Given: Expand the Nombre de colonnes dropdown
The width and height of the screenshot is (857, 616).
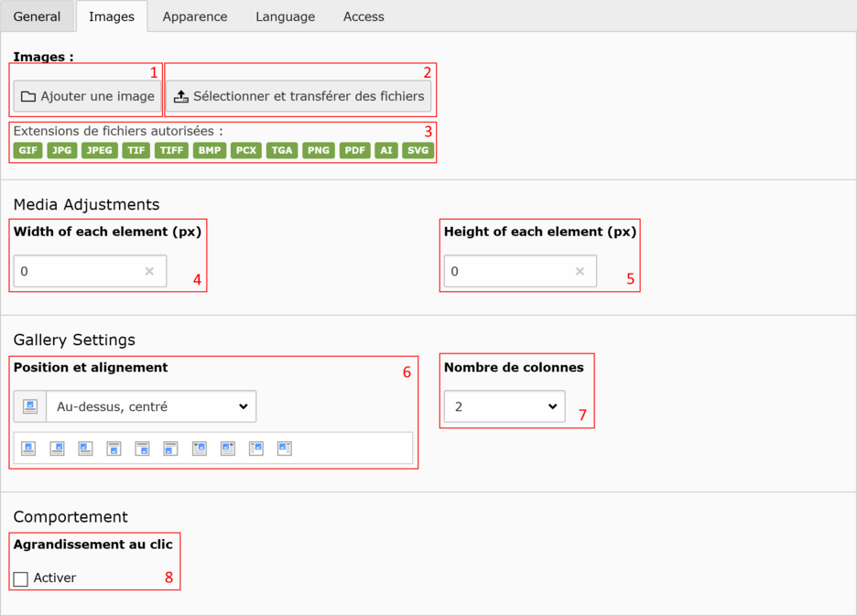Looking at the screenshot, I should pyautogui.click(x=504, y=406).
